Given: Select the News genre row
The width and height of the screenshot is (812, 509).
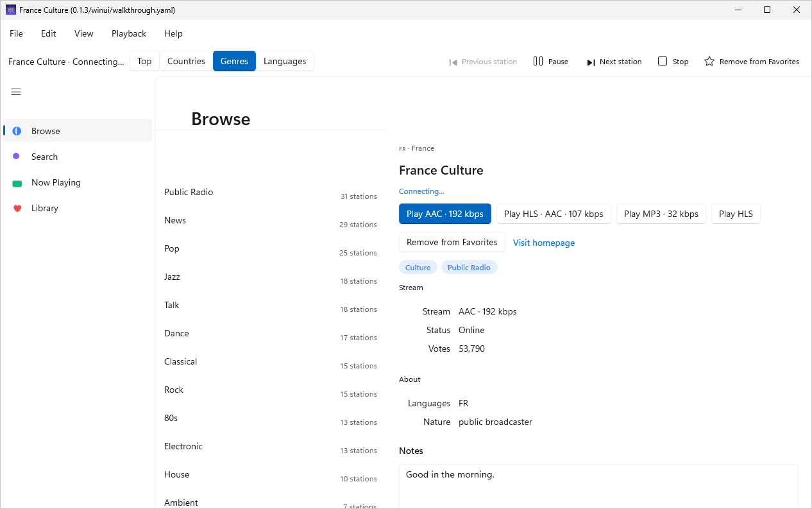Looking at the screenshot, I should pyautogui.click(x=271, y=220).
